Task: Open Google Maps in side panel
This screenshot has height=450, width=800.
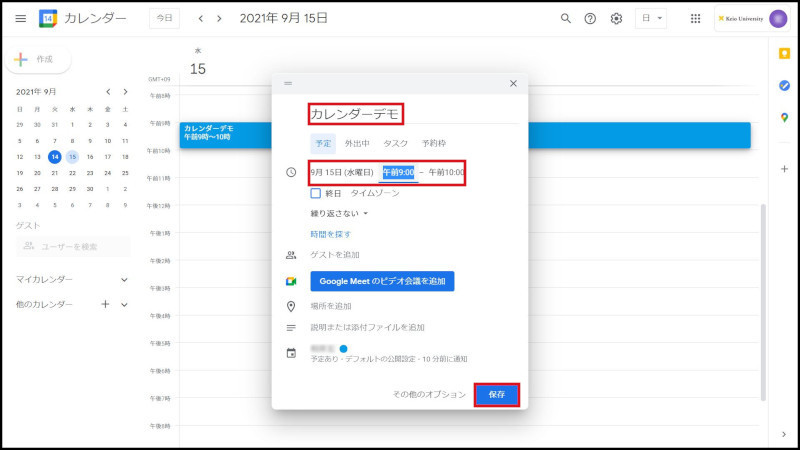Action: (x=784, y=117)
